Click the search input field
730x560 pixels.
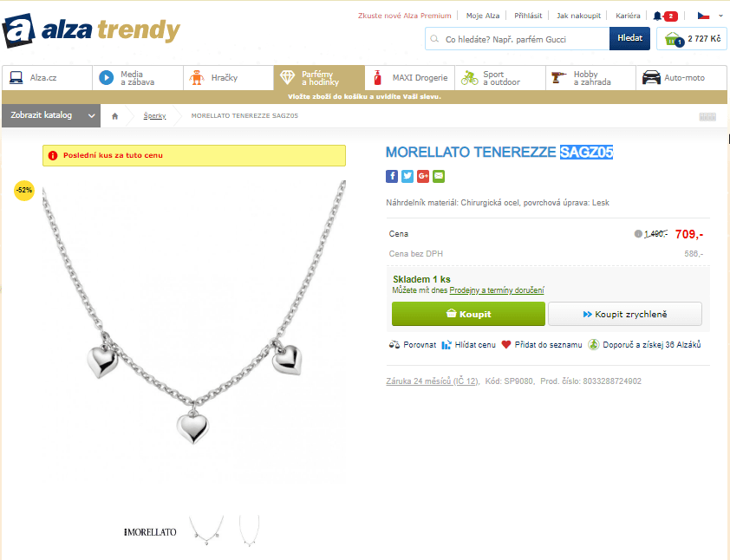tap(518, 39)
